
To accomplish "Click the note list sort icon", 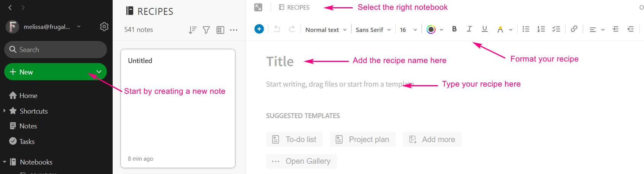I will click(x=193, y=30).
